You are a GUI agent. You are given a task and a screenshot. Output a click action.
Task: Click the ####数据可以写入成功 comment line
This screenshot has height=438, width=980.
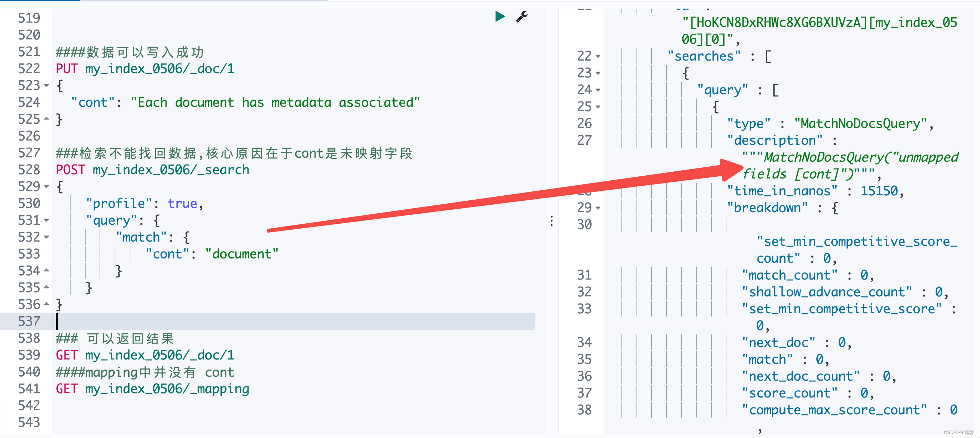(130, 52)
